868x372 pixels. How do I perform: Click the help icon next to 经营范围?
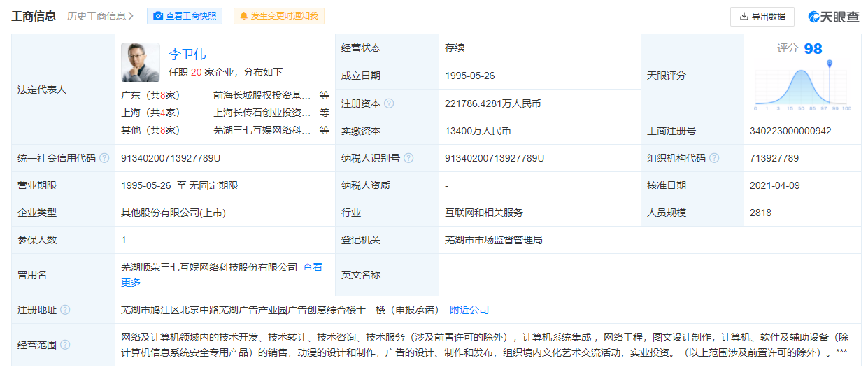coord(65,345)
